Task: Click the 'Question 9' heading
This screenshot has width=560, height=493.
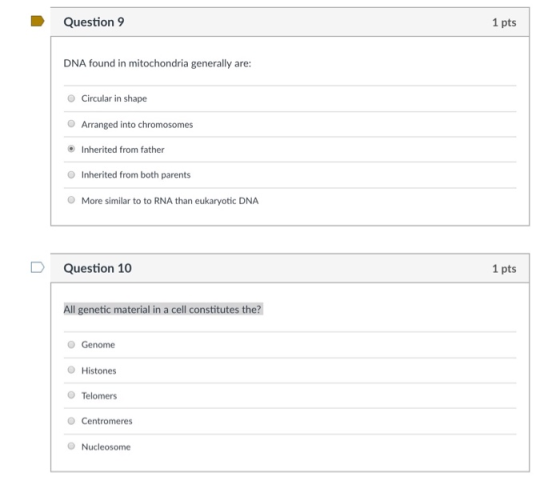Action: coord(94,22)
